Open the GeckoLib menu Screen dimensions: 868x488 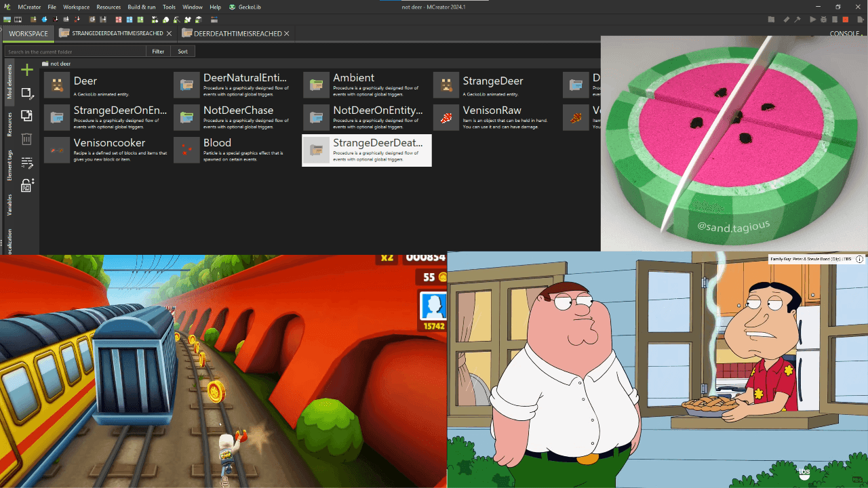(245, 7)
